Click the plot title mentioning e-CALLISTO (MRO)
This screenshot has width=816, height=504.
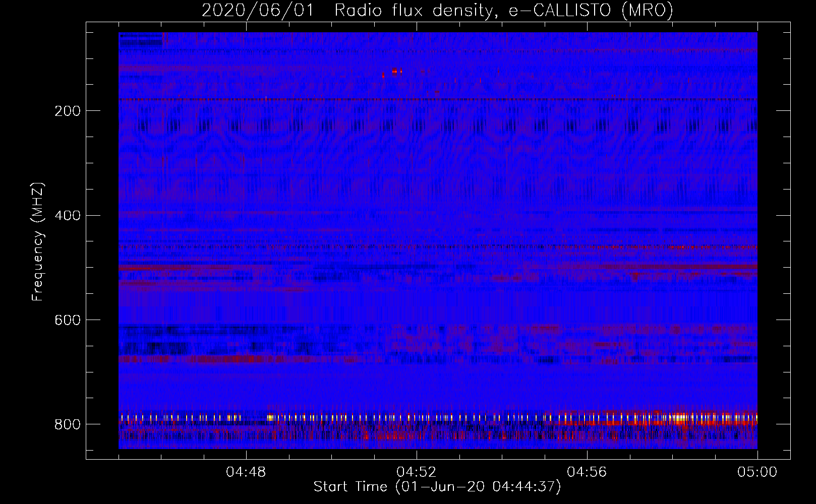pos(437,11)
